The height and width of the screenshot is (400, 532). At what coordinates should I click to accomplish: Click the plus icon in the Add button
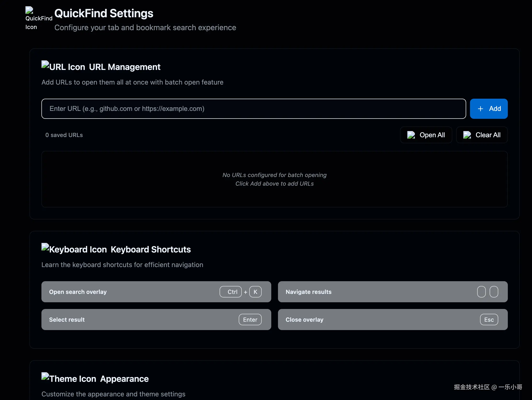point(480,109)
